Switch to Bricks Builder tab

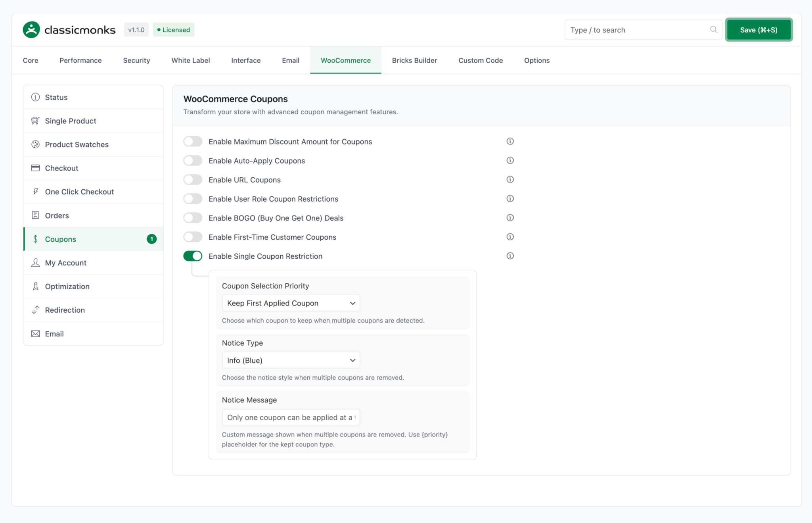coord(414,60)
